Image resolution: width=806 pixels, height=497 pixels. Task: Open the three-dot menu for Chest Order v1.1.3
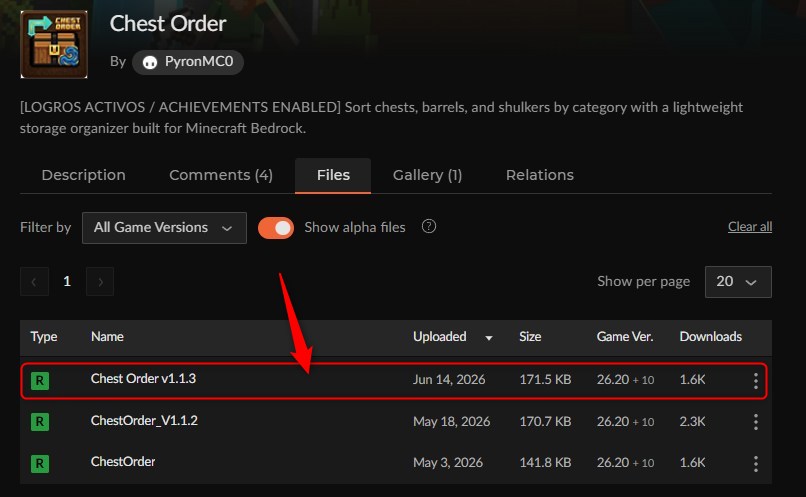(755, 380)
